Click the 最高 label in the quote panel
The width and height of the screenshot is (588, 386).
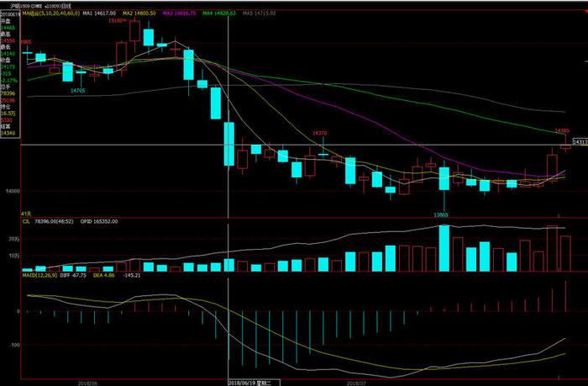(6, 34)
